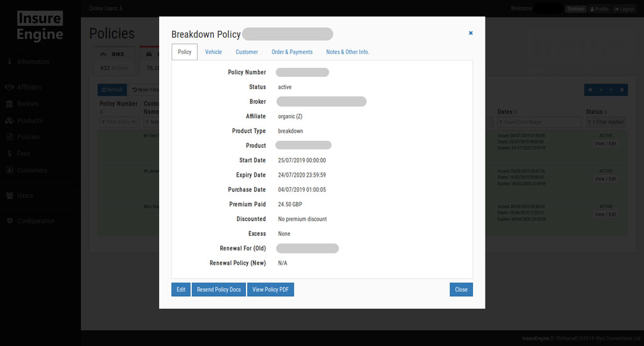Close the modal with the X icon

coord(470,33)
